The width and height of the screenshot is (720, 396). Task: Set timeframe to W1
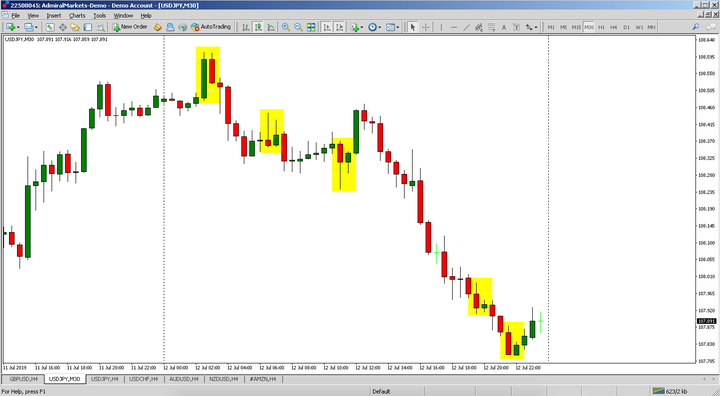pos(639,27)
